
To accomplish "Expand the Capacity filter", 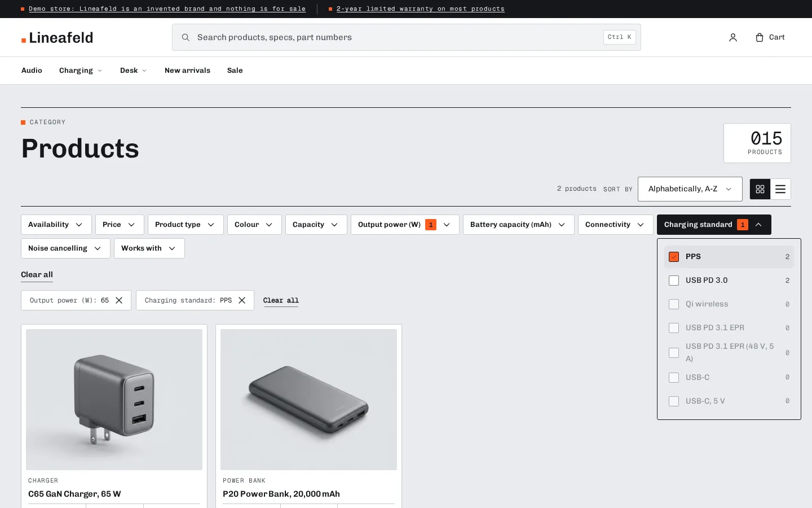I will (x=316, y=225).
